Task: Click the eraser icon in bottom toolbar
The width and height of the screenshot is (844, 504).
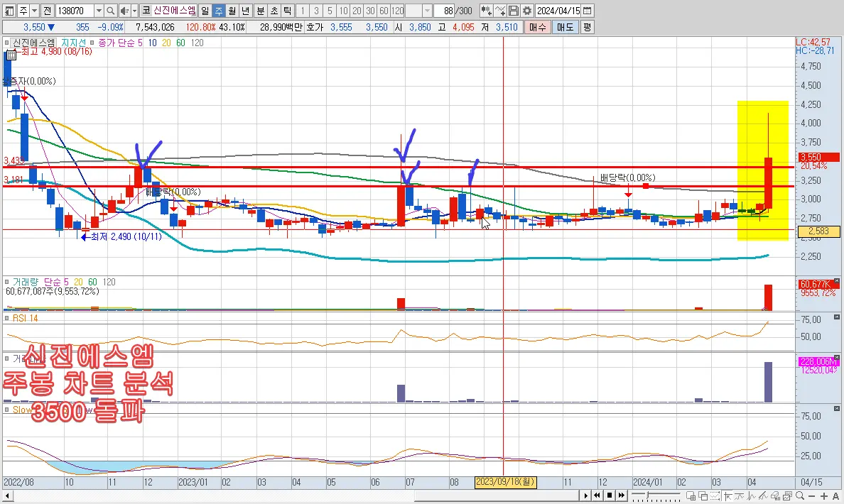Action: coord(776,495)
